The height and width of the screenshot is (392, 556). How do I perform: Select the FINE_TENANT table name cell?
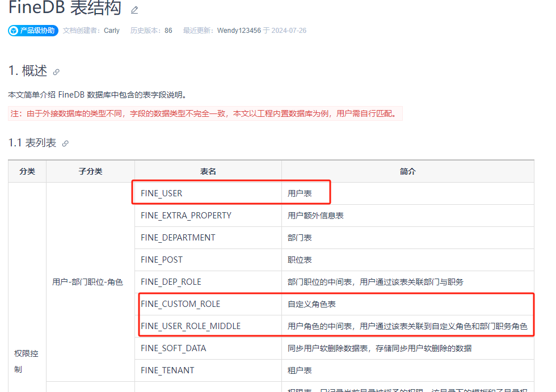[x=208, y=370]
